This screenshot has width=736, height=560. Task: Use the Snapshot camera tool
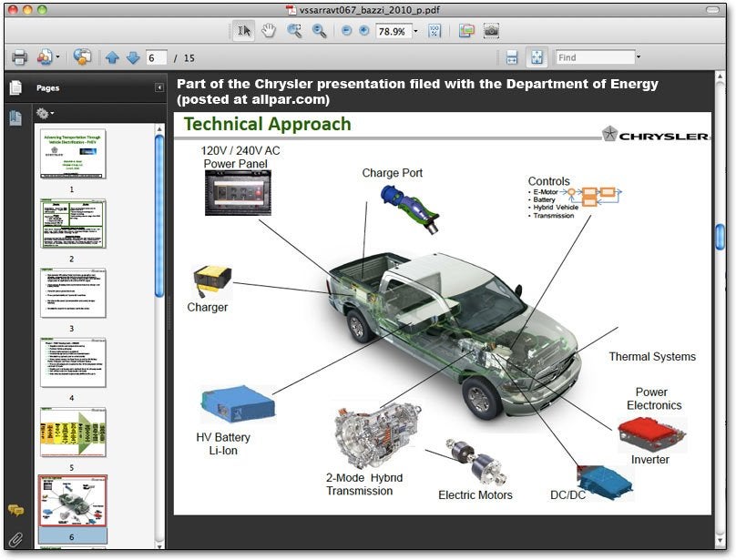click(x=492, y=32)
